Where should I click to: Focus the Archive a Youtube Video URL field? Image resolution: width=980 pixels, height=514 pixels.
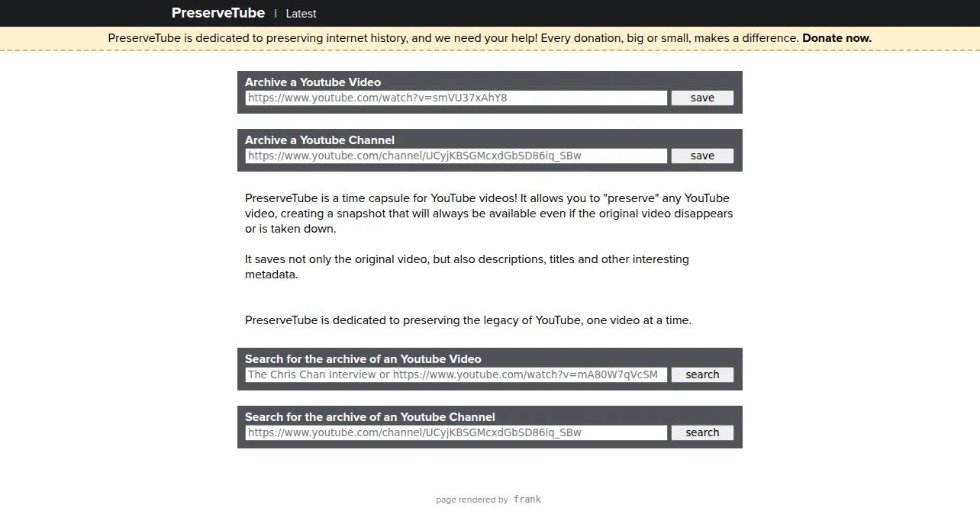pos(456,98)
